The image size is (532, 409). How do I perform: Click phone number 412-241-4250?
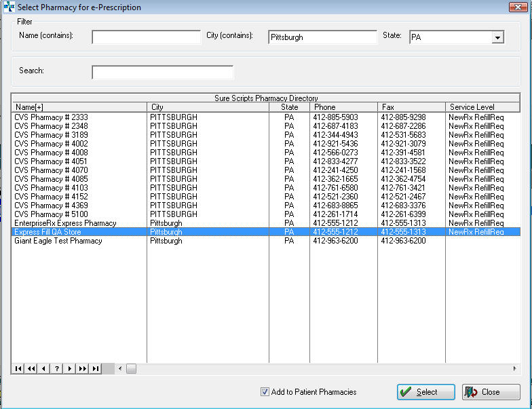[x=335, y=170]
